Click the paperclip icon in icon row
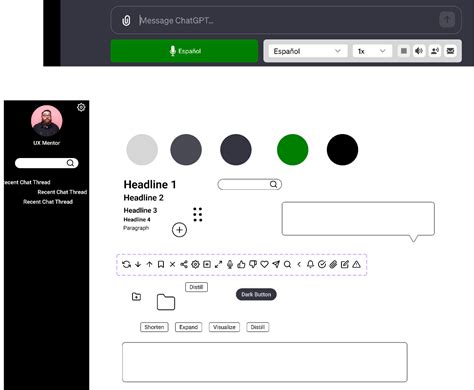 tap(333, 265)
